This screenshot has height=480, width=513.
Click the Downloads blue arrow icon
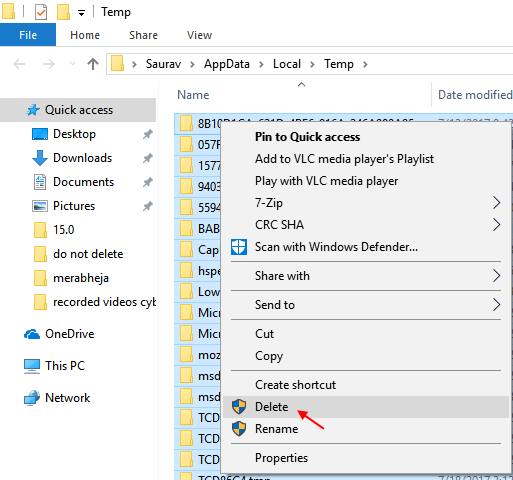40,158
